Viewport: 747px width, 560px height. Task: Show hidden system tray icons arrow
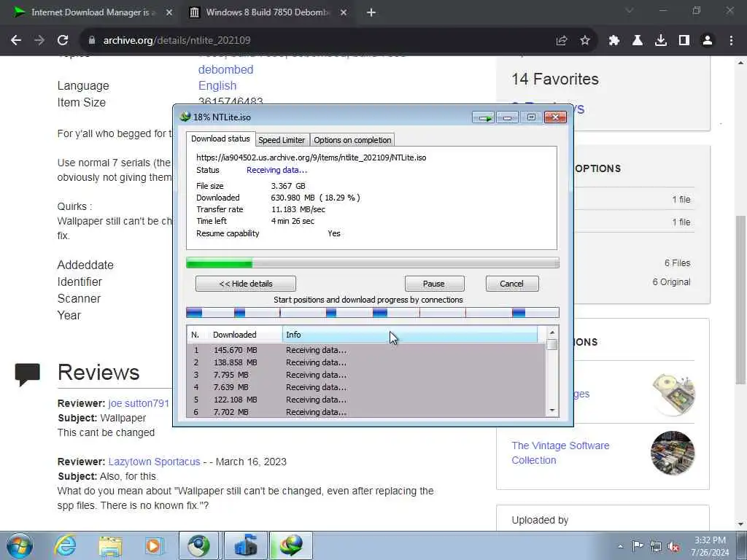tap(620, 547)
